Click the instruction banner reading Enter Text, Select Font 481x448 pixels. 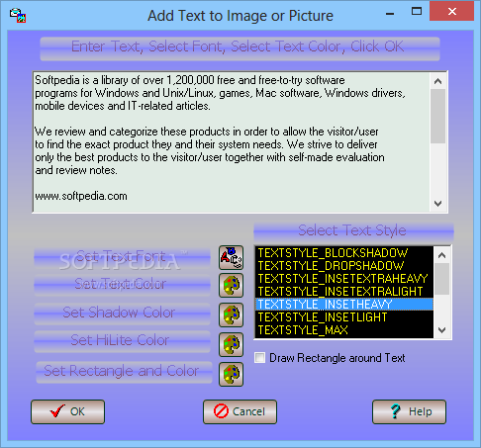[x=240, y=48]
